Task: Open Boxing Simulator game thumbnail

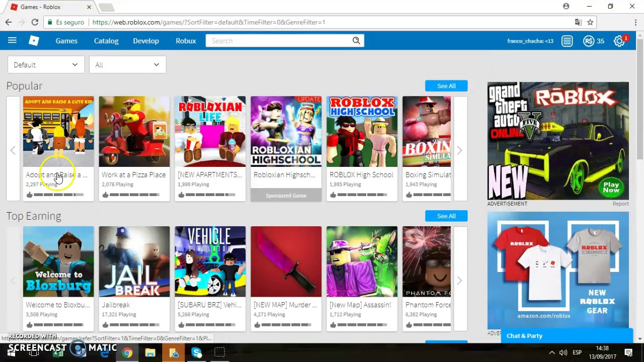Action: click(x=427, y=131)
